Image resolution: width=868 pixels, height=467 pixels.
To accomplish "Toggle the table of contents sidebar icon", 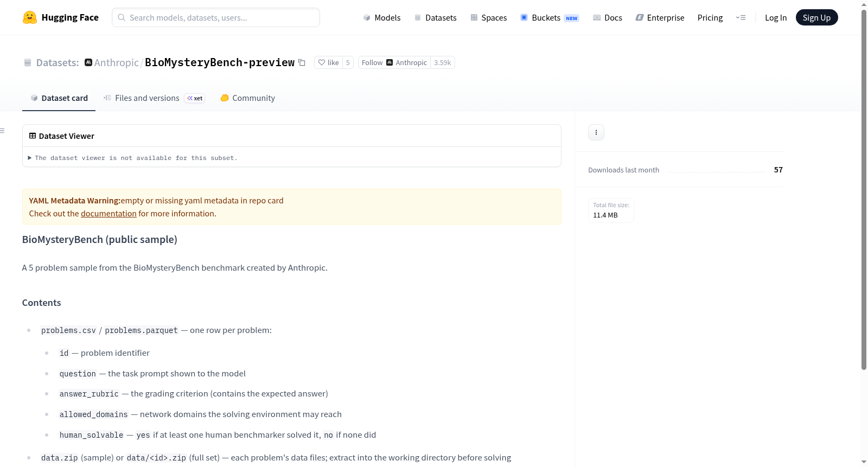I will (x=2, y=131).
